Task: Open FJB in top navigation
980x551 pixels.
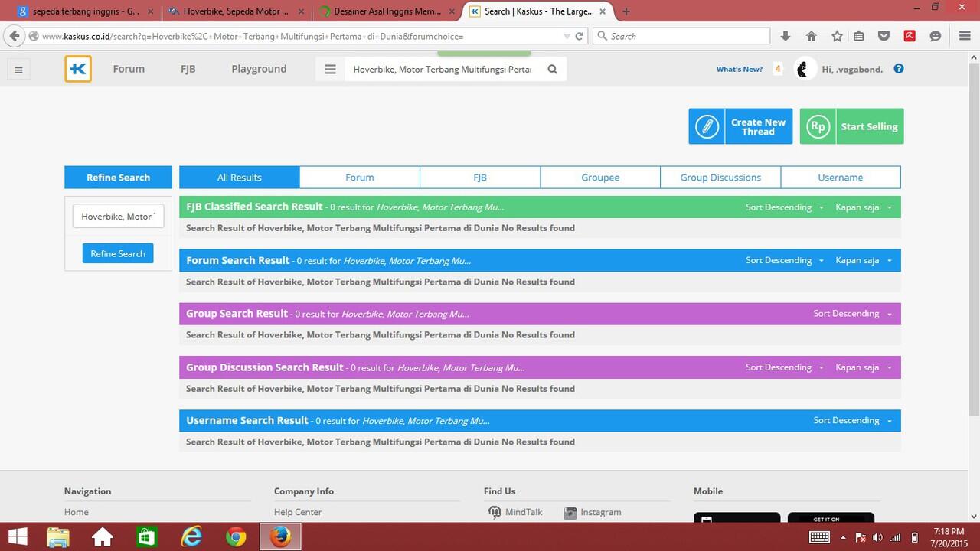Action: [188, 69]
